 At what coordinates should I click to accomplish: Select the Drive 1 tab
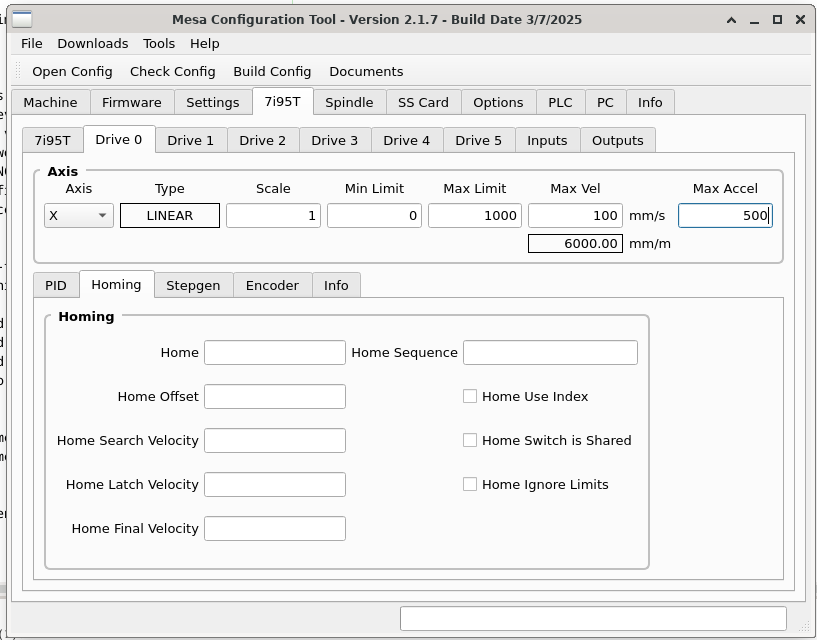(190, 140)
